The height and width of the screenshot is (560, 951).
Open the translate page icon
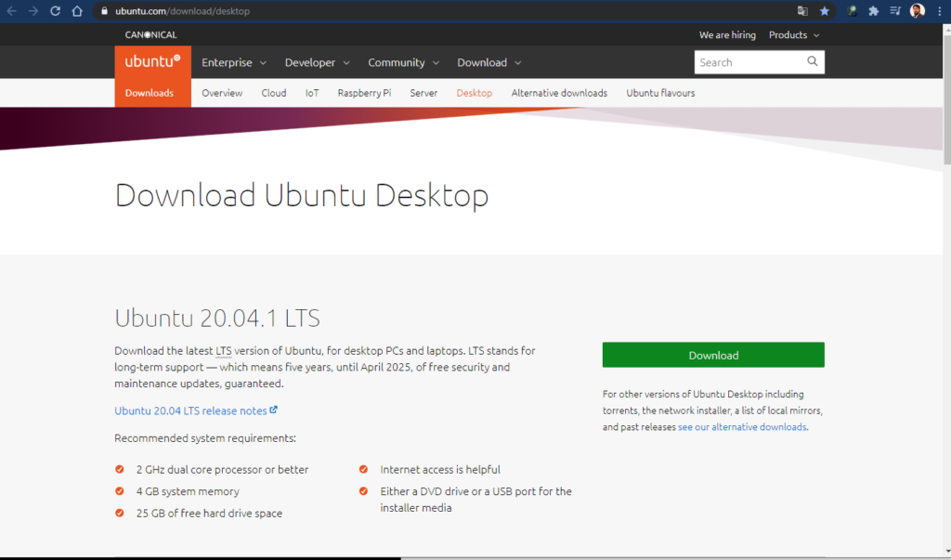[802, 11]
